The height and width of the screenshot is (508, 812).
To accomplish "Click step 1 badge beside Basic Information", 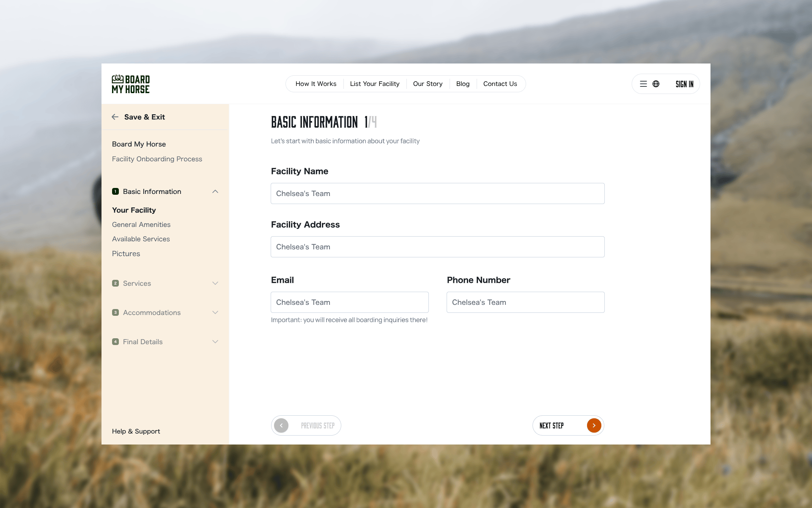I will (115, 191).
